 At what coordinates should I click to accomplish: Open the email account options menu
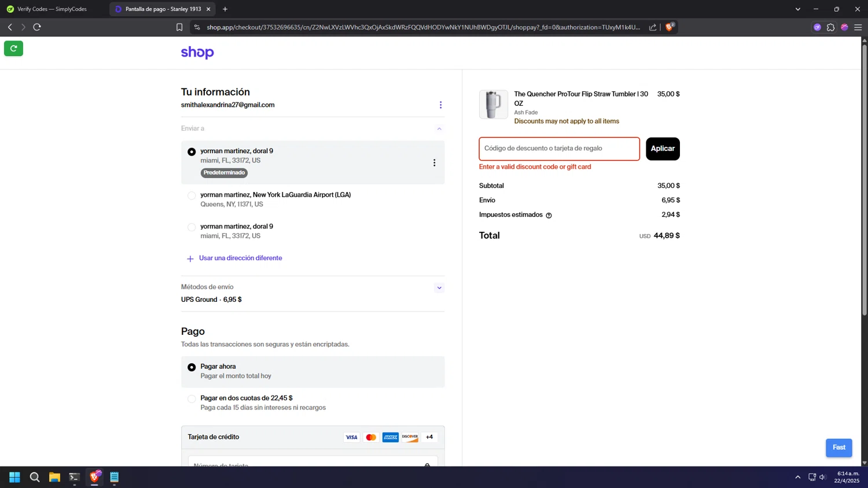coord(440,105)
